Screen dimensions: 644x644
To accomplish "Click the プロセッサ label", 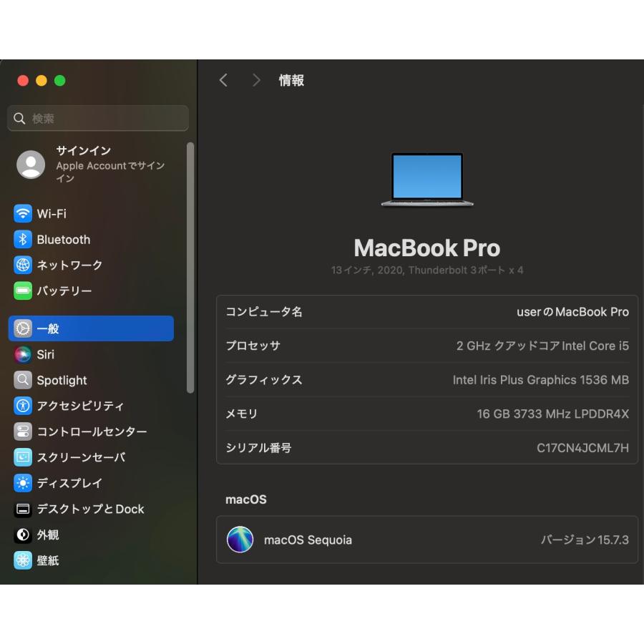I will click(x=253, y=346).
